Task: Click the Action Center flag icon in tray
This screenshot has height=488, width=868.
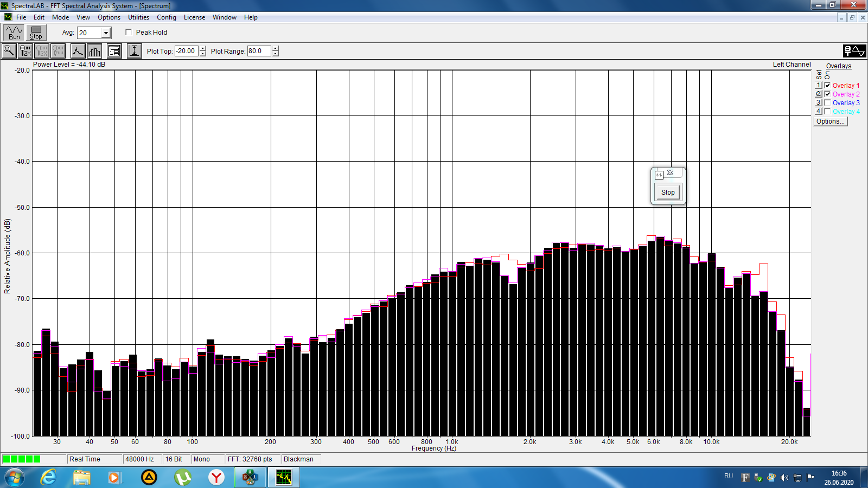Action: [x=810, y=478]
